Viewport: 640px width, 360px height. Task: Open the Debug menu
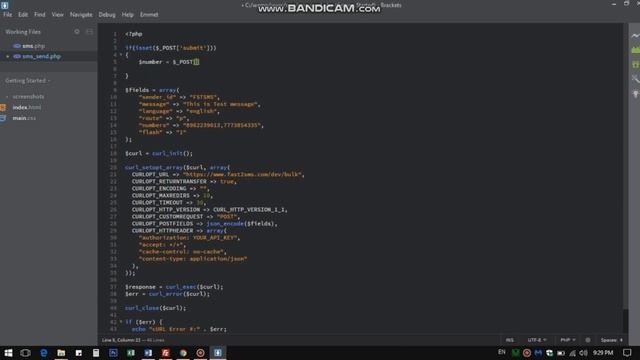coord(107,15)
